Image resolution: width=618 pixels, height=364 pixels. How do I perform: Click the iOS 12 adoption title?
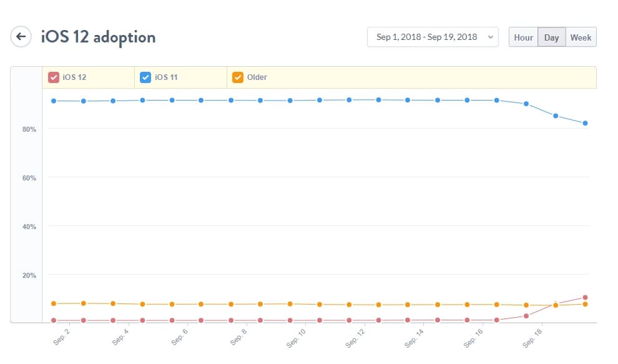pyautogui.click(x=98, y=37)
